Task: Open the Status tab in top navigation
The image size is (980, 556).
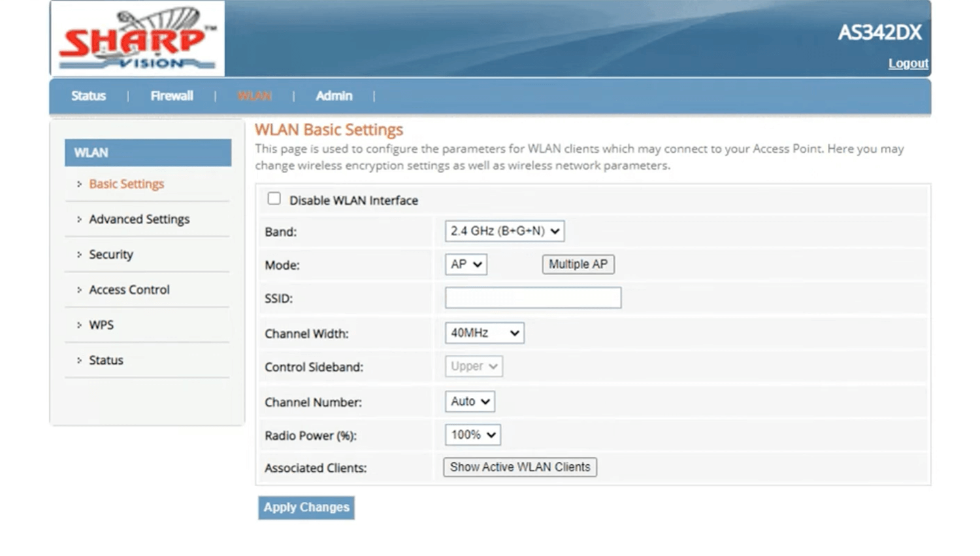Action: click(x=88, y=96)
